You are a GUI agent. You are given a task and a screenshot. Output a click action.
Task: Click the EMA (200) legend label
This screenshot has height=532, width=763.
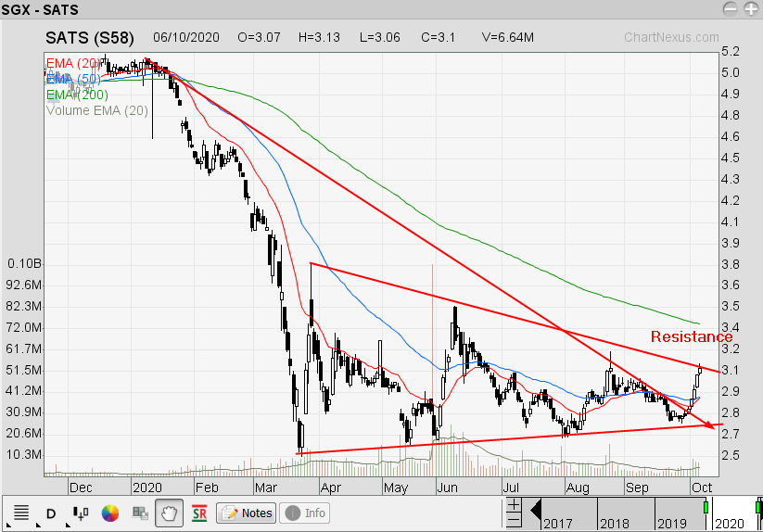click(x=77, y=95)
